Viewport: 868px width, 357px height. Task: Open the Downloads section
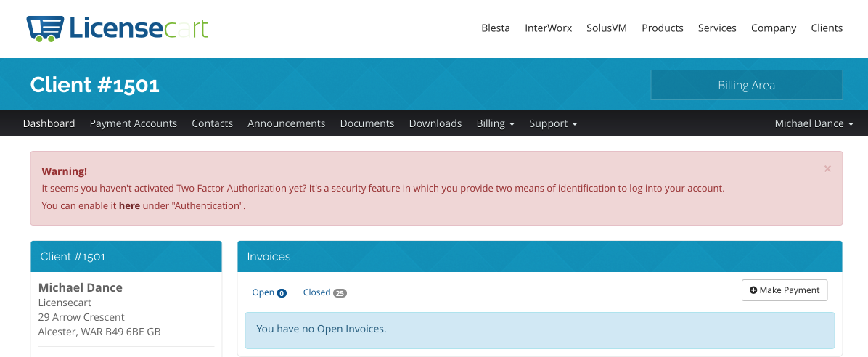(435, 123)
